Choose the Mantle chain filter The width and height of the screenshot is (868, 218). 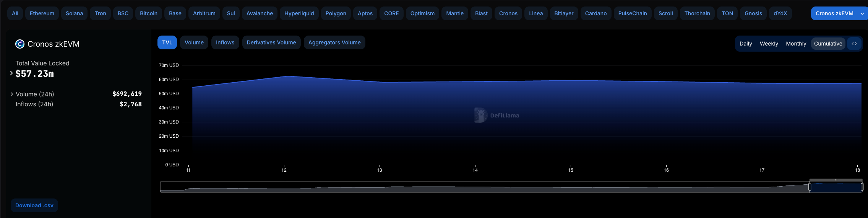pyautogui.click(x=455, y=13)
